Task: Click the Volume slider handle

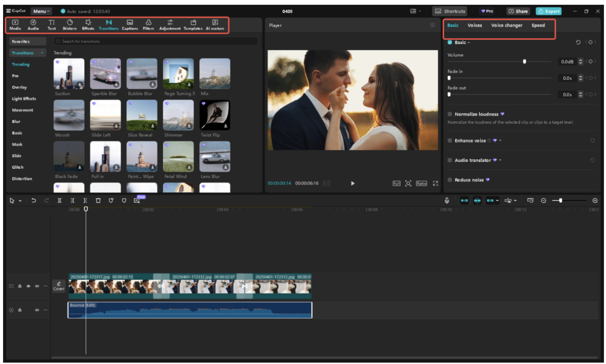Action: coord(524,62)
